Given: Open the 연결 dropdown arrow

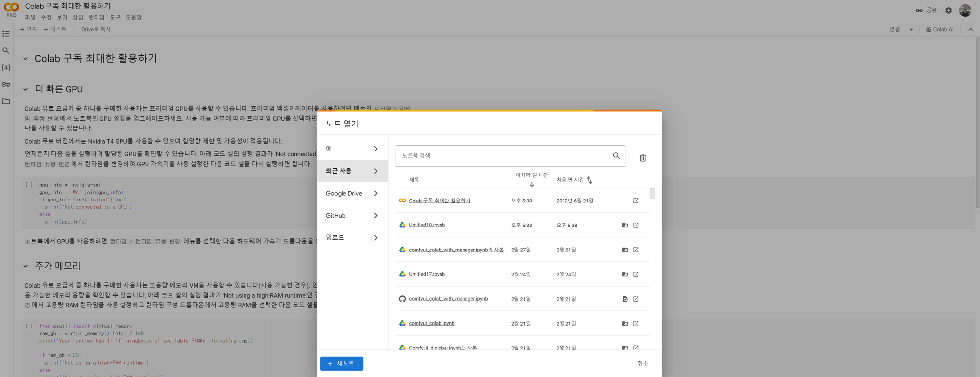Looking at the screenshot, I should click(911, 29).
